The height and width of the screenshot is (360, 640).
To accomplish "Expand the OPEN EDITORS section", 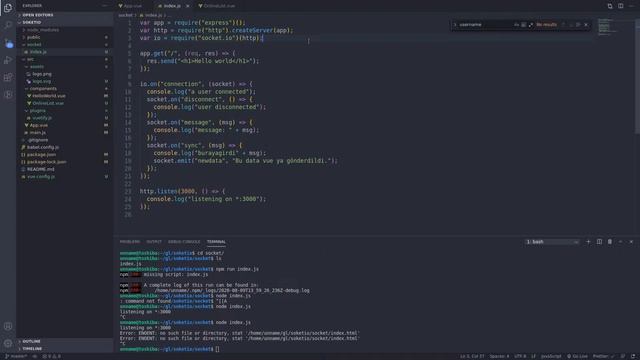I will 64,15.
